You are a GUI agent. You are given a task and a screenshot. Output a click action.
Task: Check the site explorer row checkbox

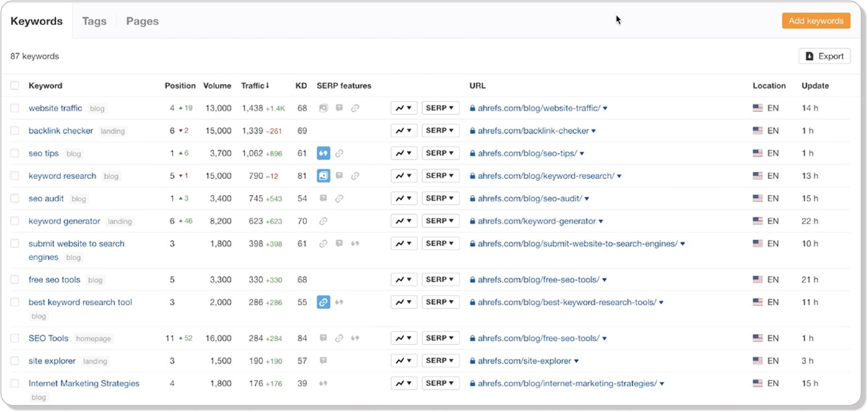click(x=15, y=361)
